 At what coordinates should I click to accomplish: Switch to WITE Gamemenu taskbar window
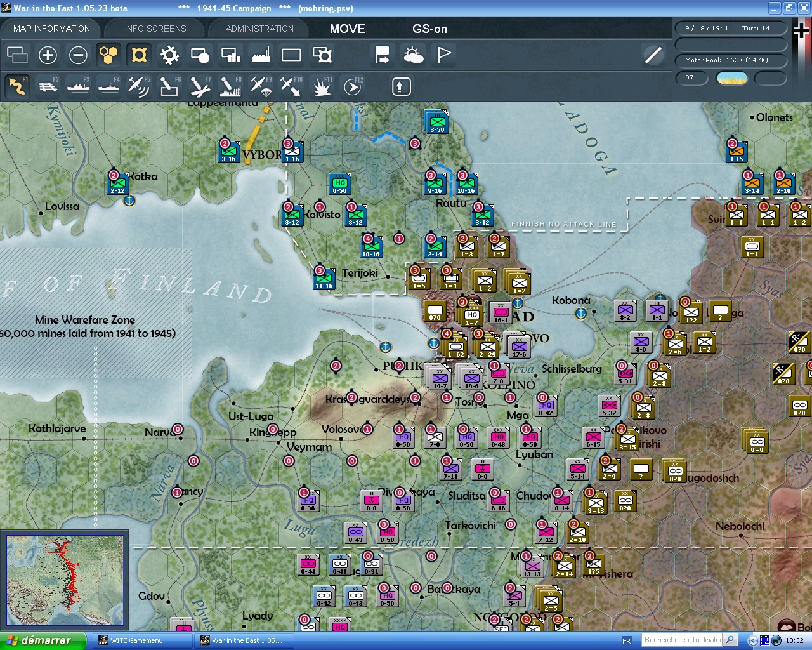(x=143, y=640)
